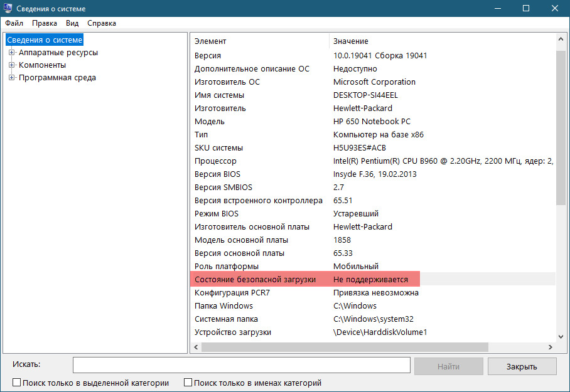The height and width of the screenshot is (392, 570).
Task: Select Сведения о системе tree root
Action: click(45, 40)
